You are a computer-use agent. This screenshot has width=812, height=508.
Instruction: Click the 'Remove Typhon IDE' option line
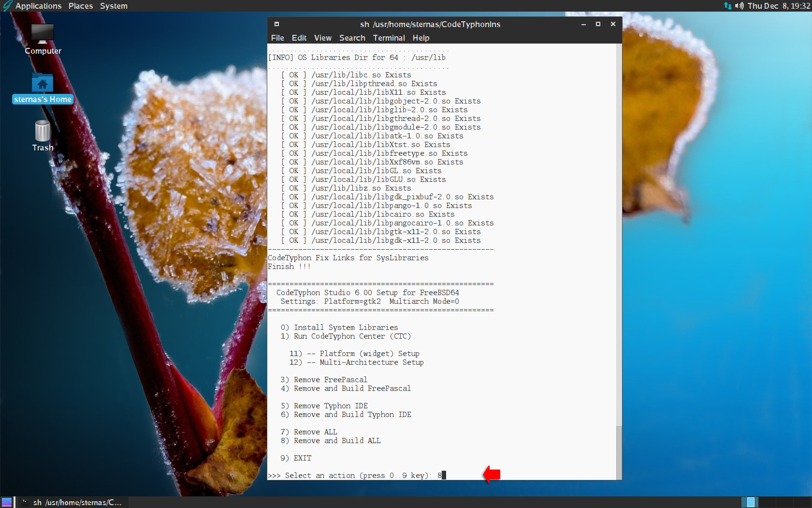click(x=324, y=406)
